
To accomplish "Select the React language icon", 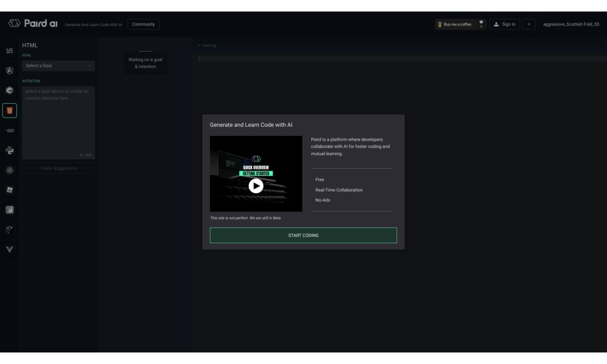I will coord(10,170).
